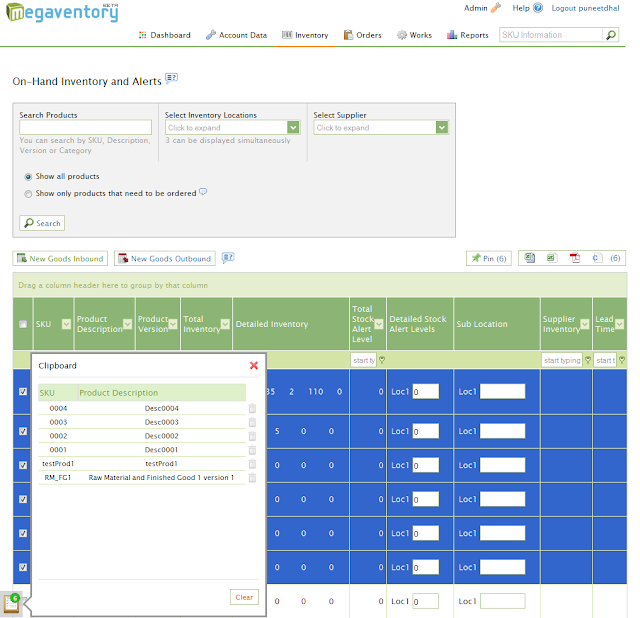Focus Lead Time filter input

click(605, 360)
